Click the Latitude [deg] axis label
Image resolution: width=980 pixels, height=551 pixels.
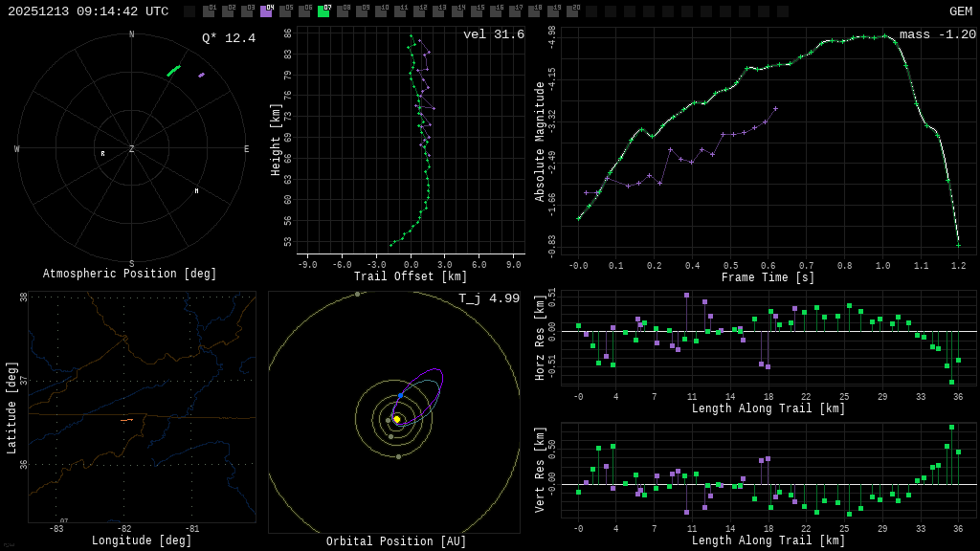(x=11, y=408)
